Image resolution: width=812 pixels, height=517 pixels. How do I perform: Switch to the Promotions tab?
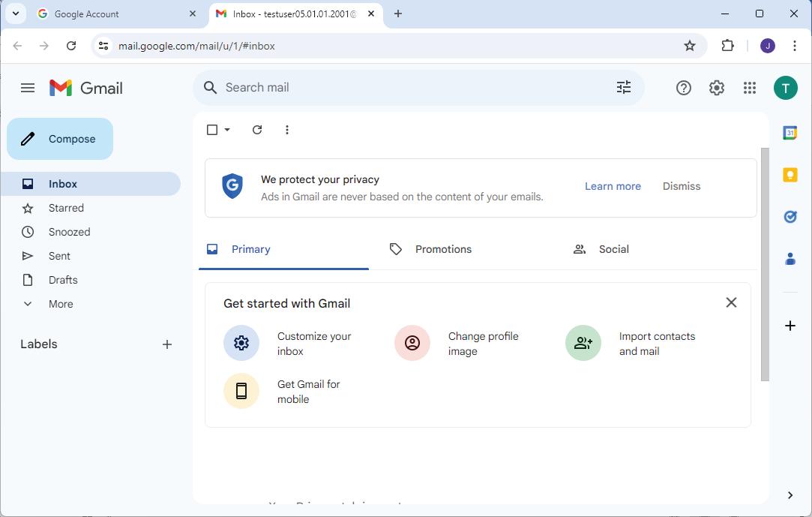(443, 249)
